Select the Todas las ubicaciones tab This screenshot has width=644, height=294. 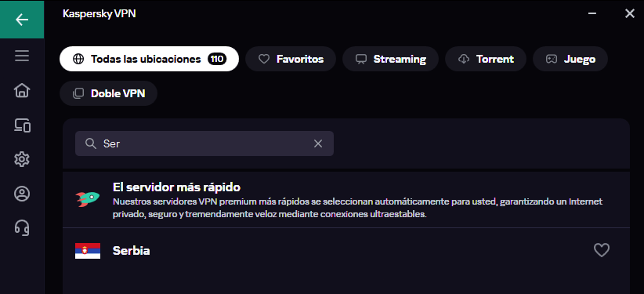tap(149, 59)
